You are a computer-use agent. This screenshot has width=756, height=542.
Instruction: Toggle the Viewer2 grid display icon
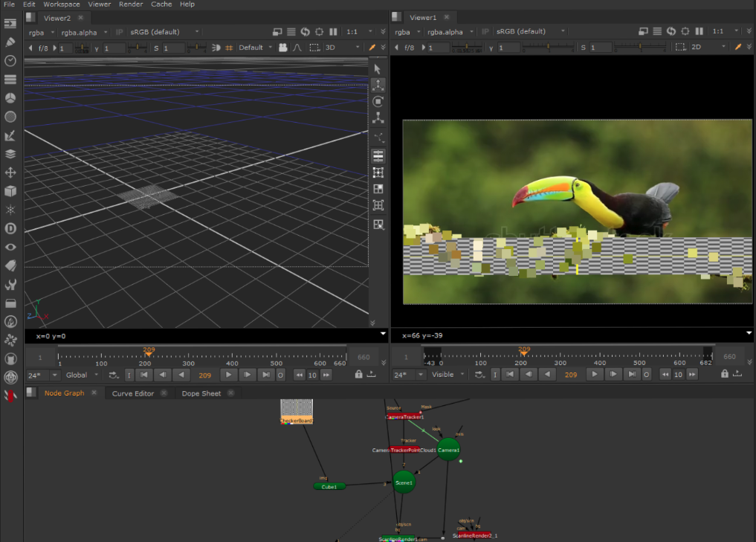pos(230,48)
